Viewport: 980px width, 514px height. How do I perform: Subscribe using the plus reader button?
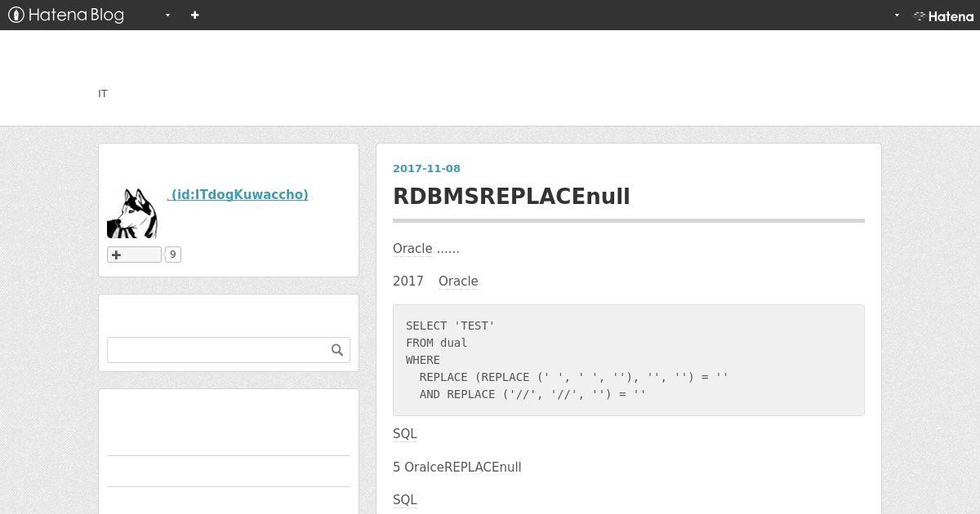[134, 255]
